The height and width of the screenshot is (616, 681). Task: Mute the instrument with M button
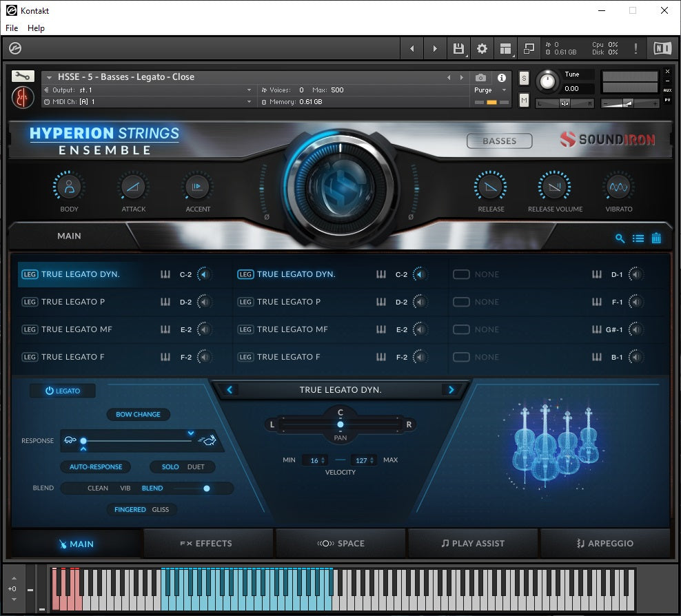click(x=524, y=101)
